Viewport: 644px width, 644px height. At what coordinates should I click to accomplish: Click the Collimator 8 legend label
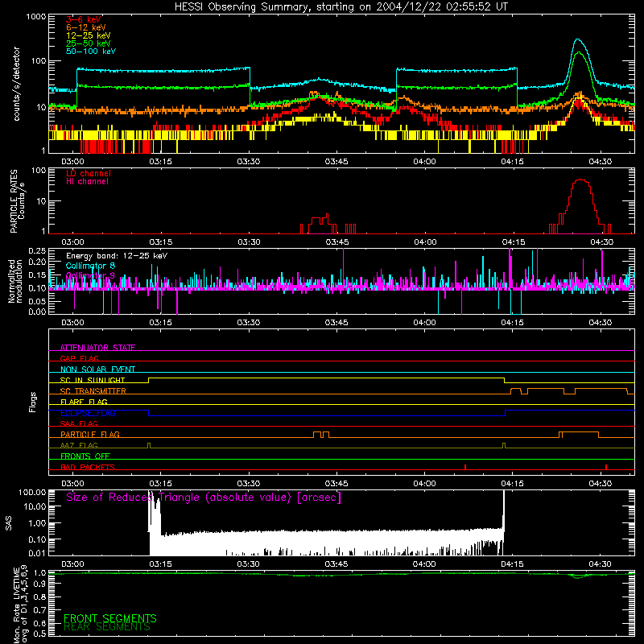tap(90, 266)
